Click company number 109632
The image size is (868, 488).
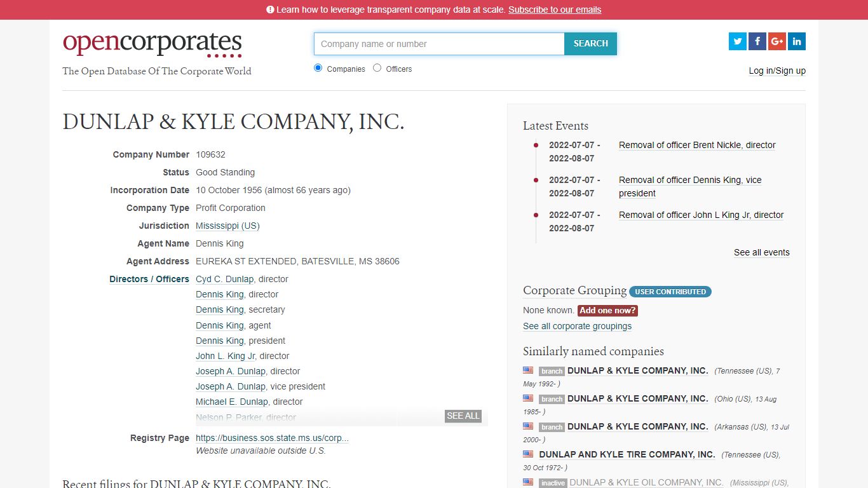pos(210,154)
